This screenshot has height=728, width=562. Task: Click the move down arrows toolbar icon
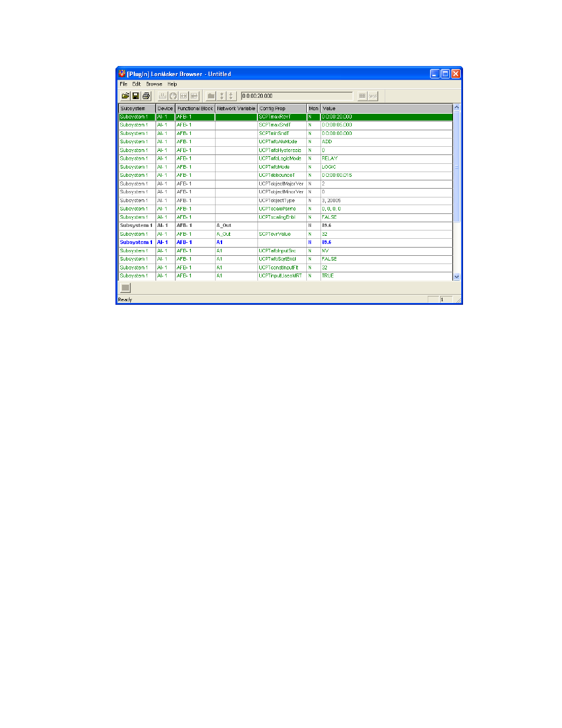231,96
